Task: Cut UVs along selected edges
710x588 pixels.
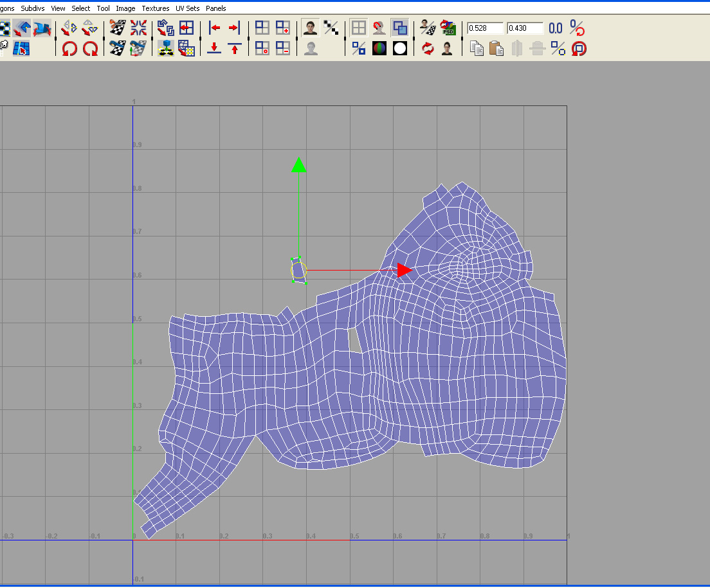Action: pos(117,28)
